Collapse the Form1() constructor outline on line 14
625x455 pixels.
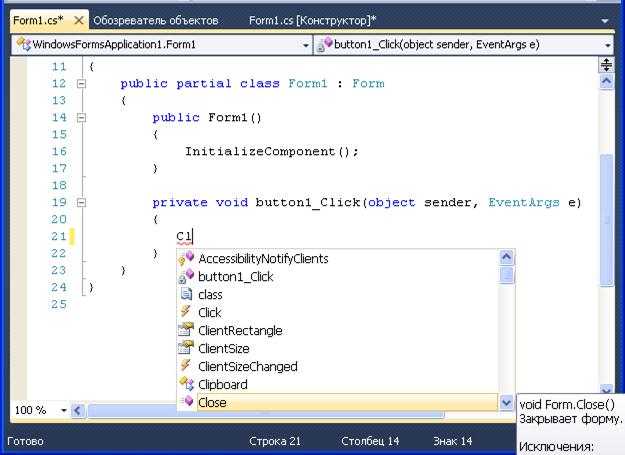[x=81, y=118]
